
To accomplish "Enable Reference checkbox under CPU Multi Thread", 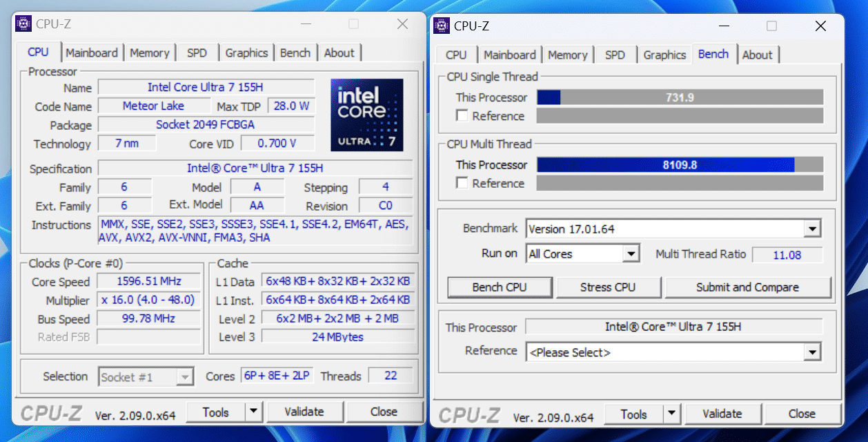I will tap(462, 183).
